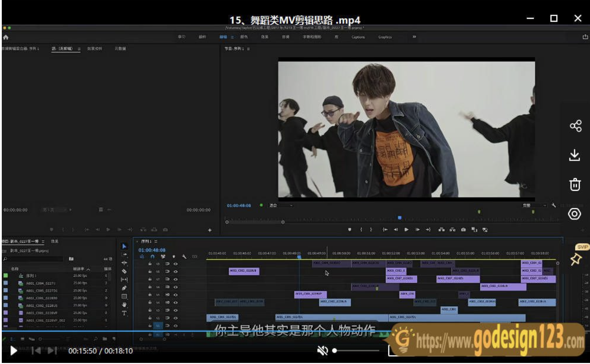
Task: Click the green label swatch of 序列1
Action: tap(6, 276)
